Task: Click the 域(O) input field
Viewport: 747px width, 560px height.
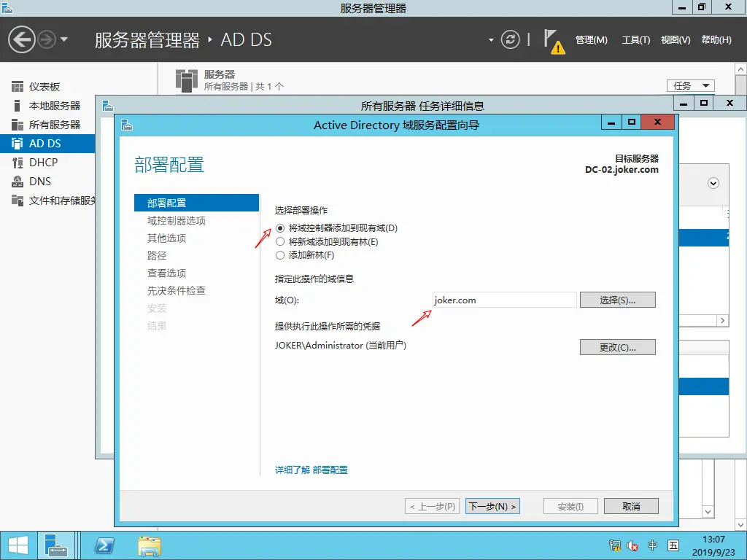Action: (505, 300)
